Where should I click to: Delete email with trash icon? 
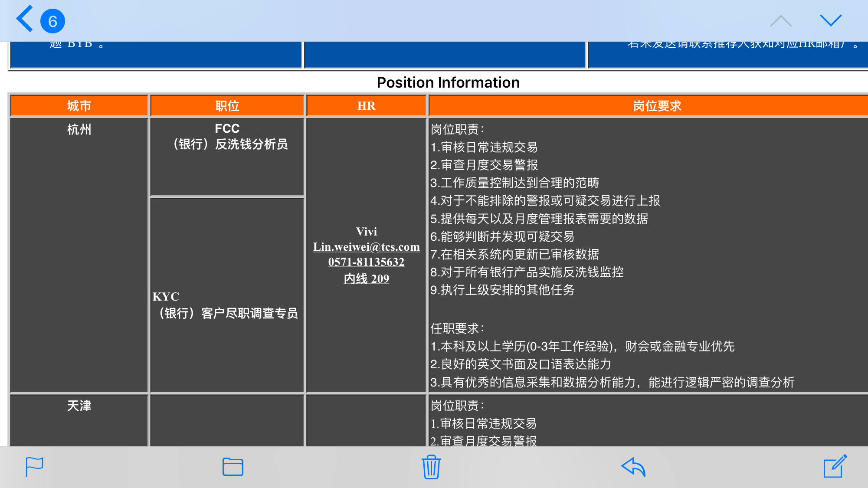[431, 467]
